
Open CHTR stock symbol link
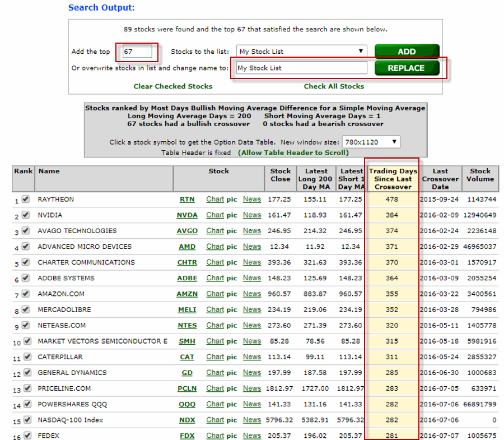pyautogui.click(x=187, y=262)
